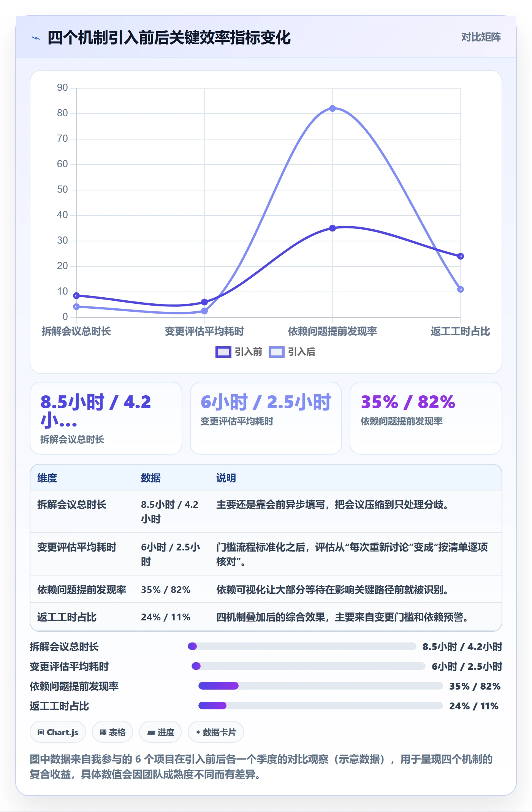The width and height of the screenshot is (532, 812).
Task: Click the 依赖问题提前发现率 progress bar
Action: (x=321, y=686)
